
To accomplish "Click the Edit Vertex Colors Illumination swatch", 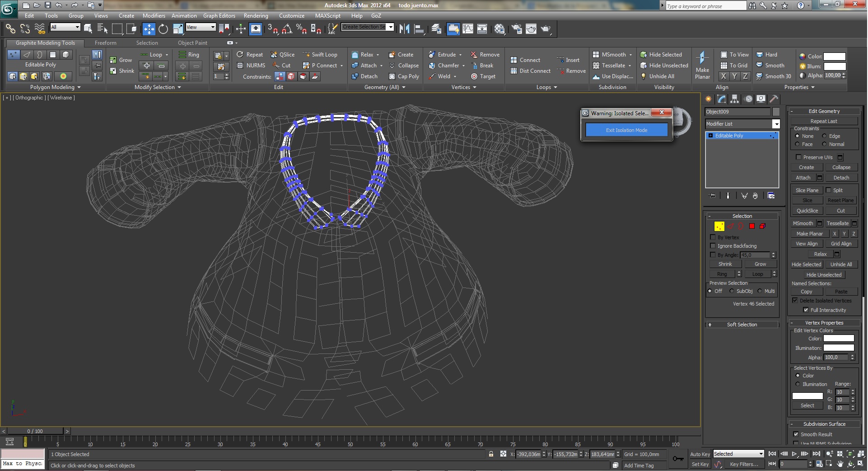I will pos(839,348).
